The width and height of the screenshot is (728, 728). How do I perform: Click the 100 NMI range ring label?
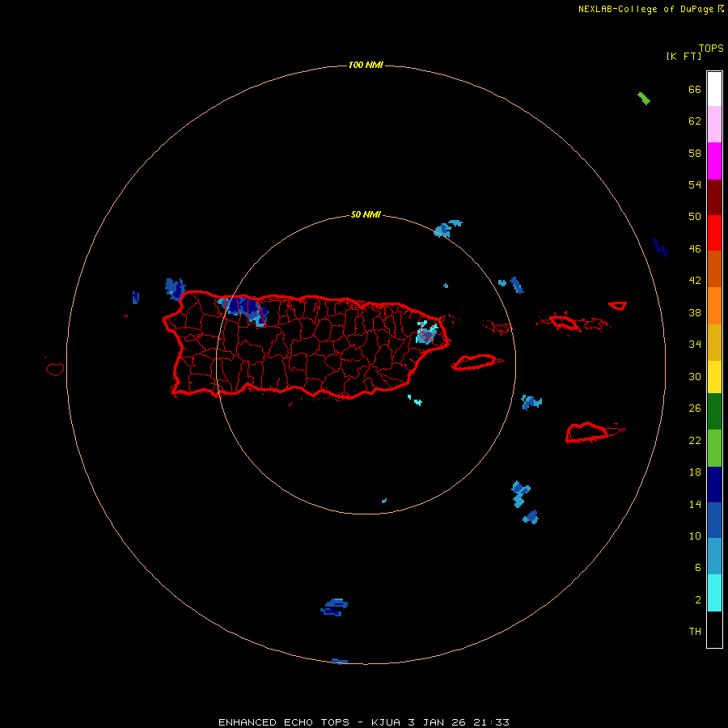(x=366, y=65)
